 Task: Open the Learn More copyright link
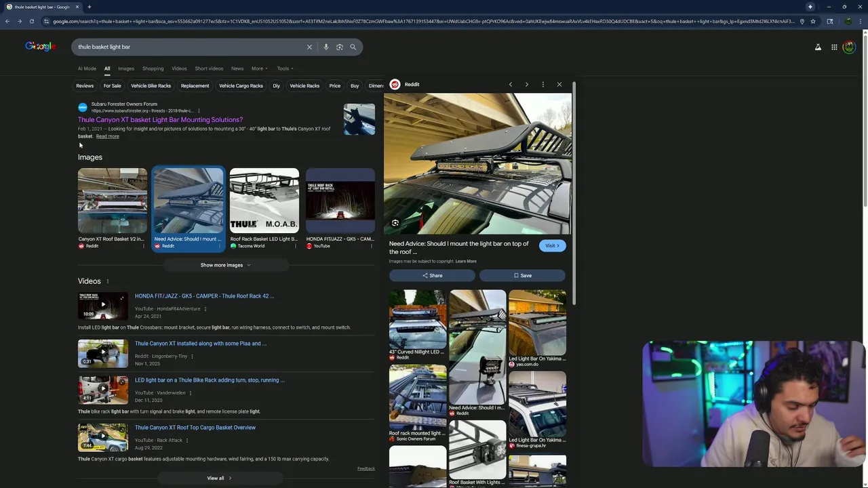(466, 262)
